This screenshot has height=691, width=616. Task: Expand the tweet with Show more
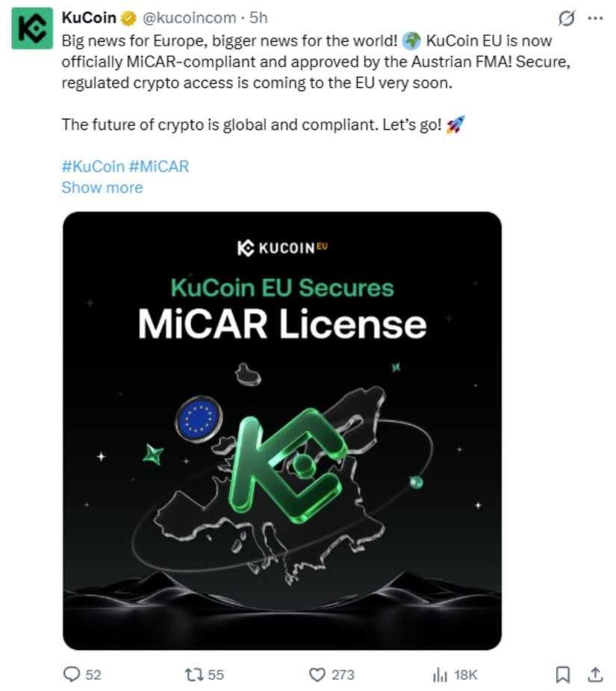[102, 187]
